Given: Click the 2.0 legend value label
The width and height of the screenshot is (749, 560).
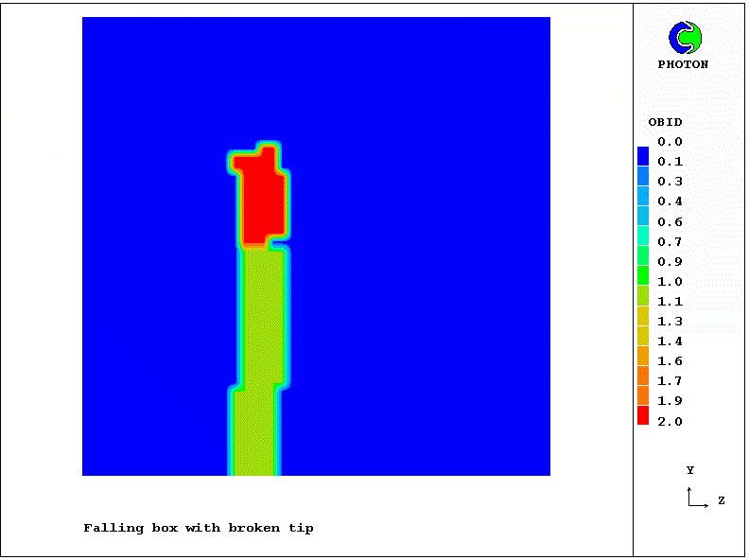Looking at the screenshot, I should [x=671, y=421].
